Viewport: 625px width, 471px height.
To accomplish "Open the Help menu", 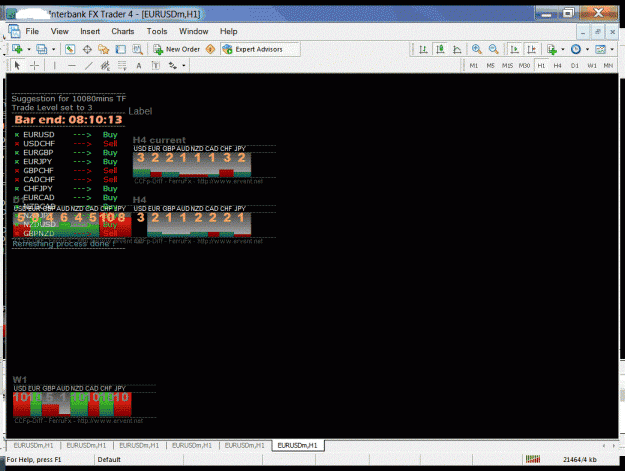I will pos(229,31).
